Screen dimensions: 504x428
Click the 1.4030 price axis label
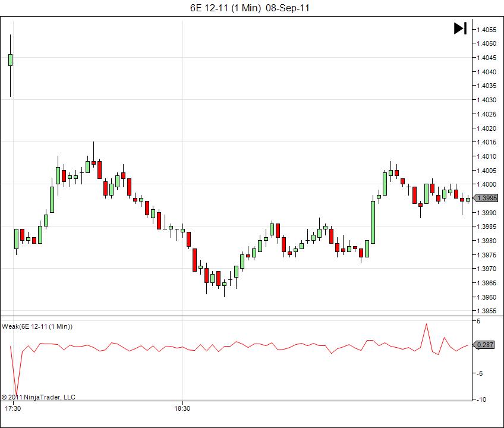click(486, 100)
